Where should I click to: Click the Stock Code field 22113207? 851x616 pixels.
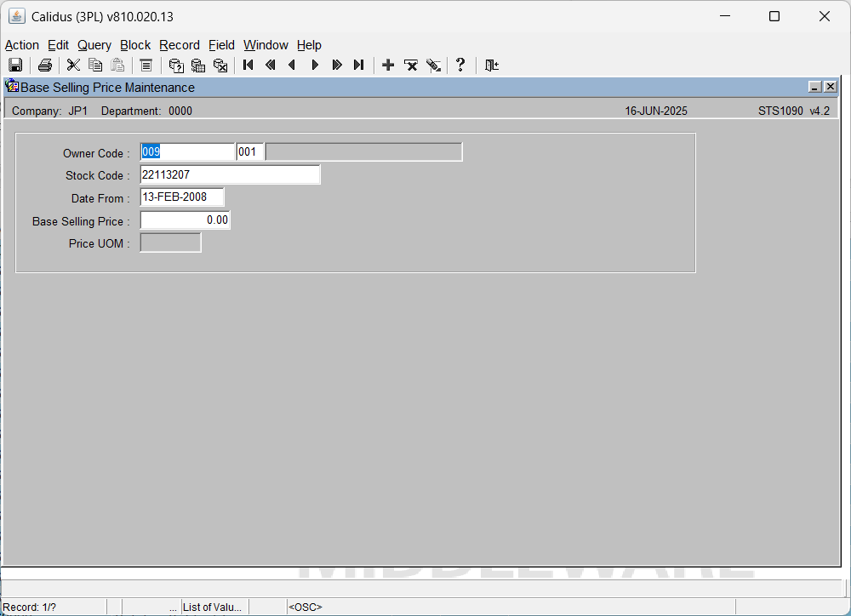(x=230, y=174)
